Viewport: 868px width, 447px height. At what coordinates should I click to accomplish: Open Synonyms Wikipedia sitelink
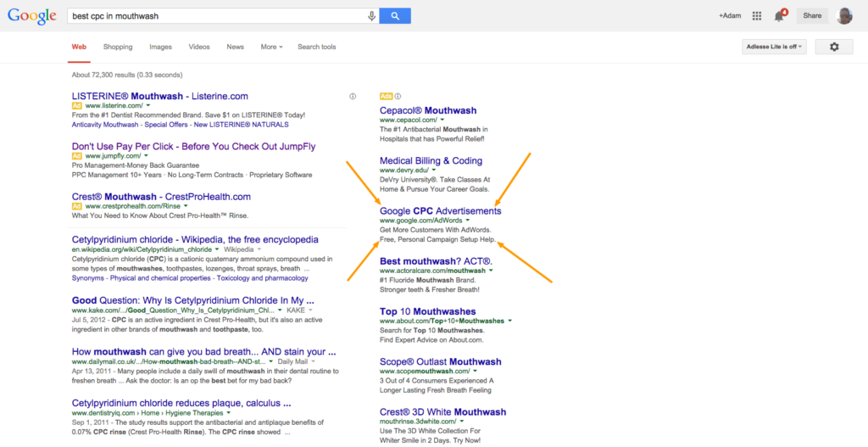pos(87,278)
